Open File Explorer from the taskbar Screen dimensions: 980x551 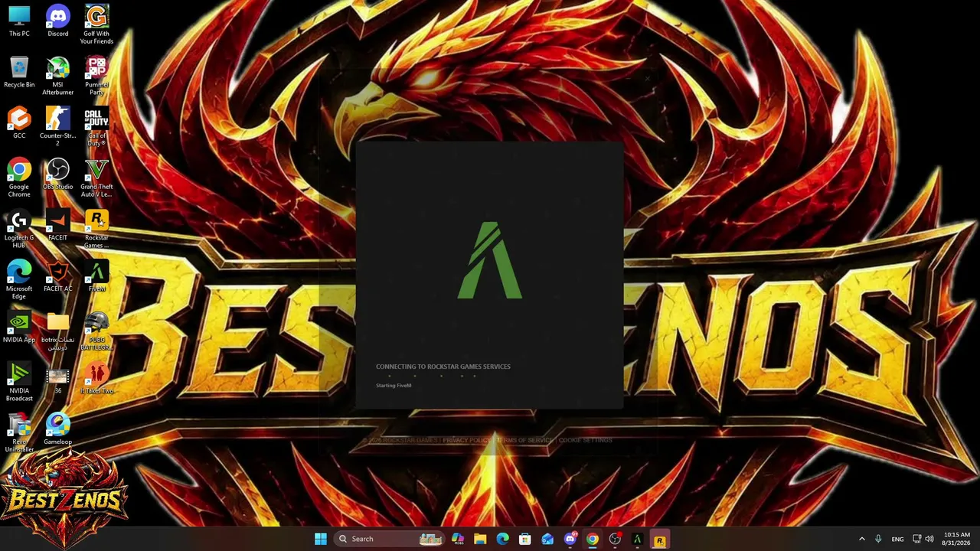(x=480, y=539)
